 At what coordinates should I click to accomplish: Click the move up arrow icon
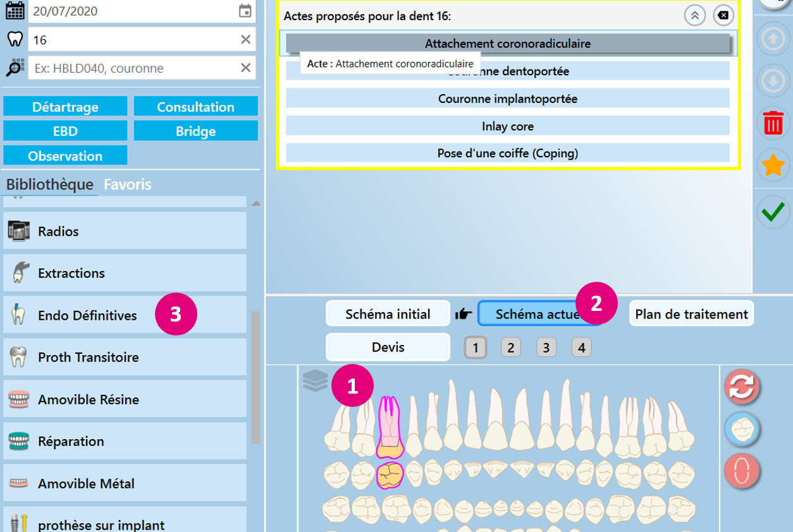(773, 39)
